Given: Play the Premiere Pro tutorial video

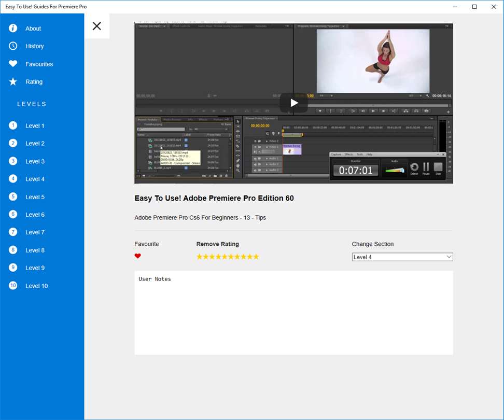Looking at the screenshot, I should (x=293, y=103).
